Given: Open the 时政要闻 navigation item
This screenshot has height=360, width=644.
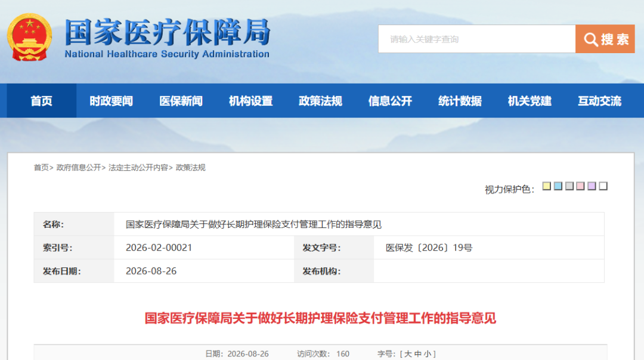Looking at the screenshot, I should click(x=112, y=101).
